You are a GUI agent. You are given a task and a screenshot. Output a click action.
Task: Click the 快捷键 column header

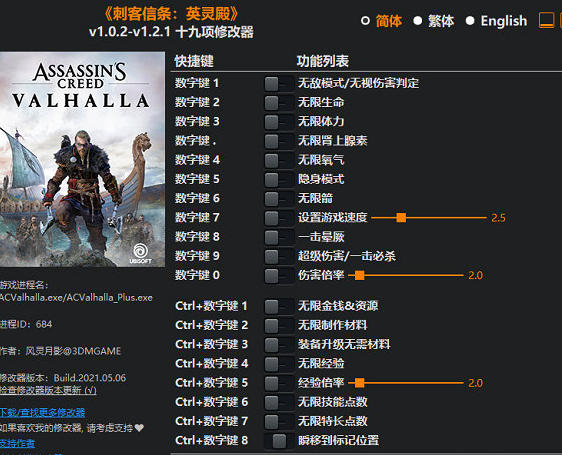coord(194,61)
